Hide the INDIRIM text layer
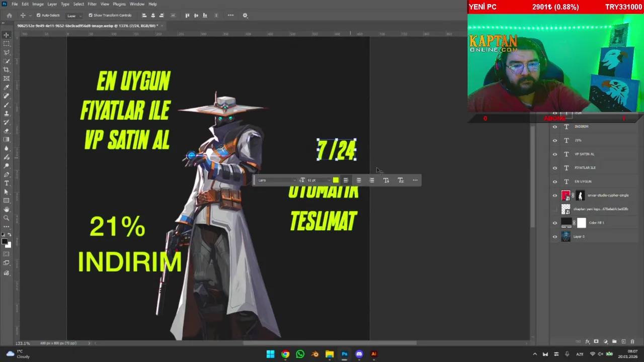 (x=555, y=127)
